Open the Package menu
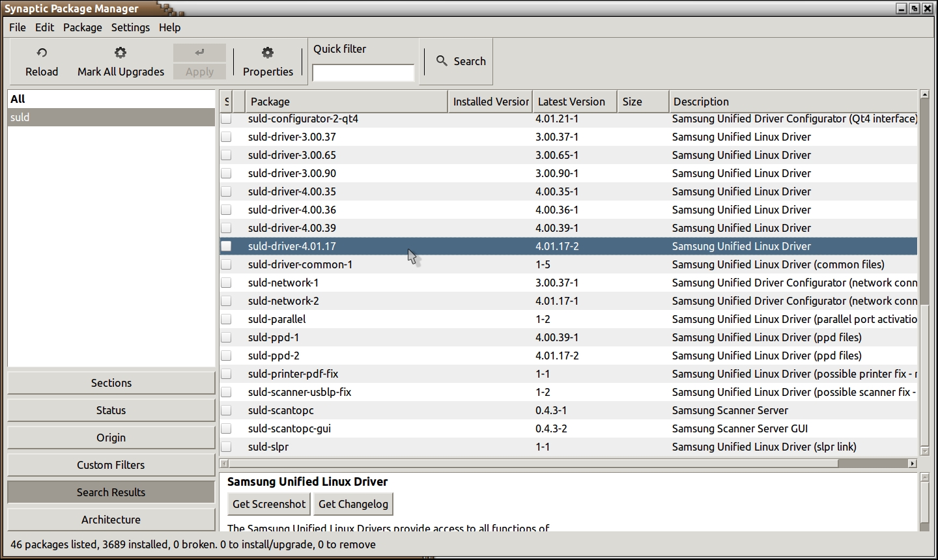The image size is (938, 560). coord(83,27)
